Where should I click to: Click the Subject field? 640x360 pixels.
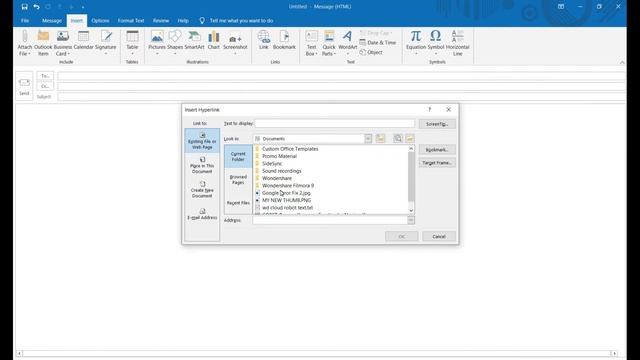[x=341, y=97]
